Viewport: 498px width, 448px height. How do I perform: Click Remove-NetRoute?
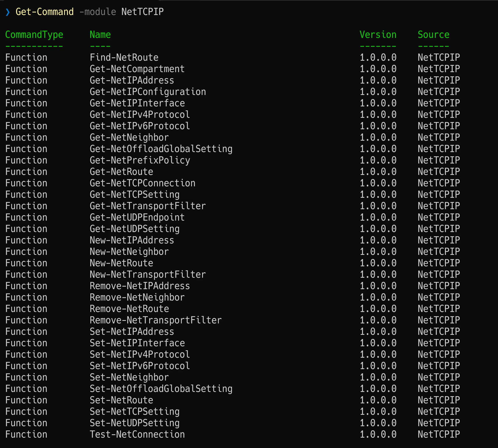tap(129, 309)
